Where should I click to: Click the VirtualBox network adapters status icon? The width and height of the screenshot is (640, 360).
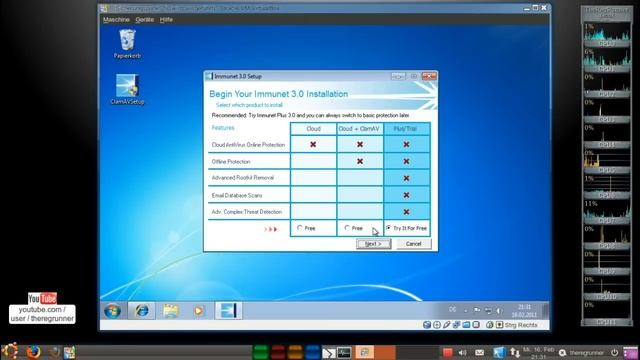(456, 325)
